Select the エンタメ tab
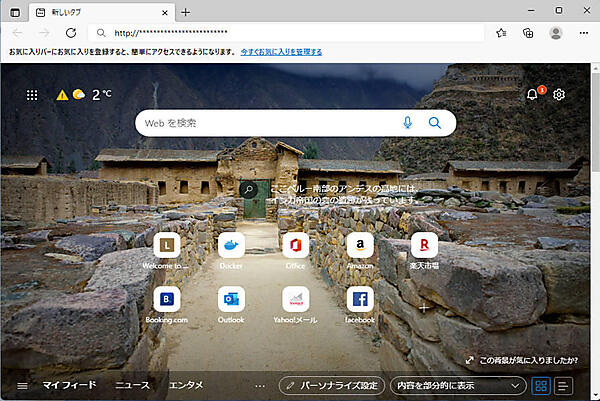This screenshot has width=600, height=401. coord(186,385)
